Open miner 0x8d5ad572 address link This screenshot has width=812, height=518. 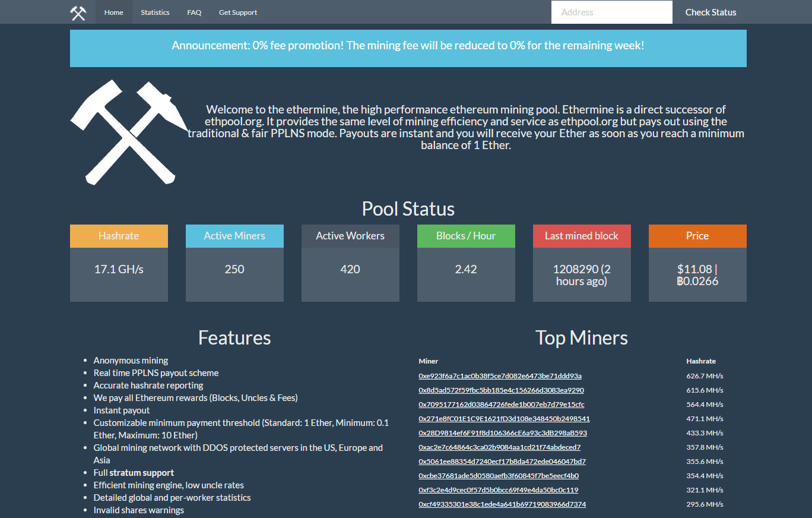pyautogui.click(x=501, y=390)
